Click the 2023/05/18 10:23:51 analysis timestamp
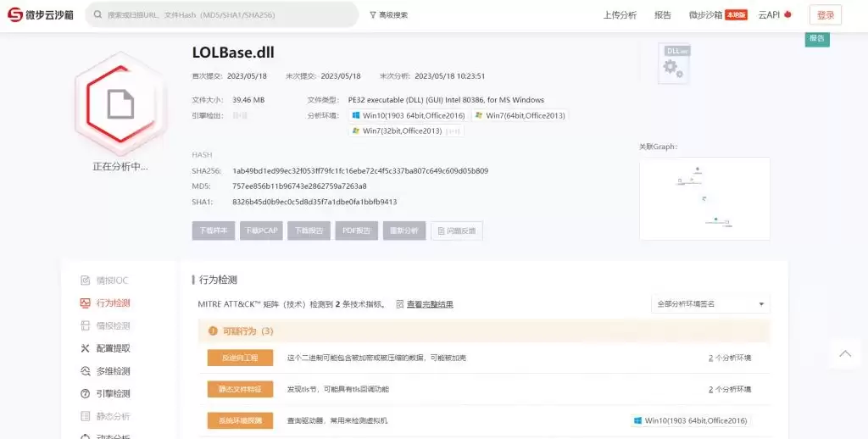This screenshot has width=868, height=439. tap(450, 76)
